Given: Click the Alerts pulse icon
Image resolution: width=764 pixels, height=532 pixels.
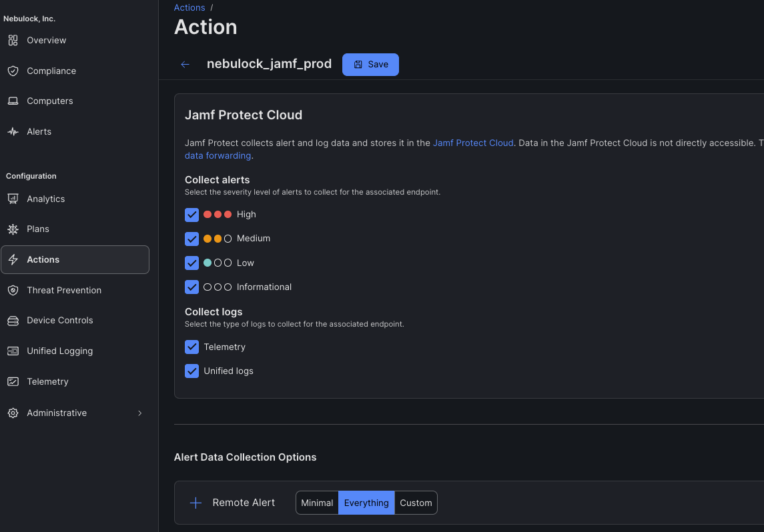Looking at the screenshot, I should (x=13, y=132).
